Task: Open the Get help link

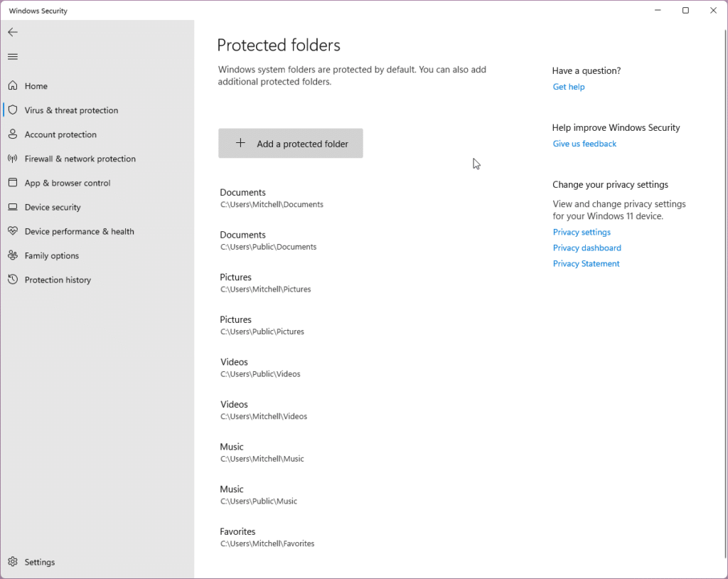Action: [568, 86]
